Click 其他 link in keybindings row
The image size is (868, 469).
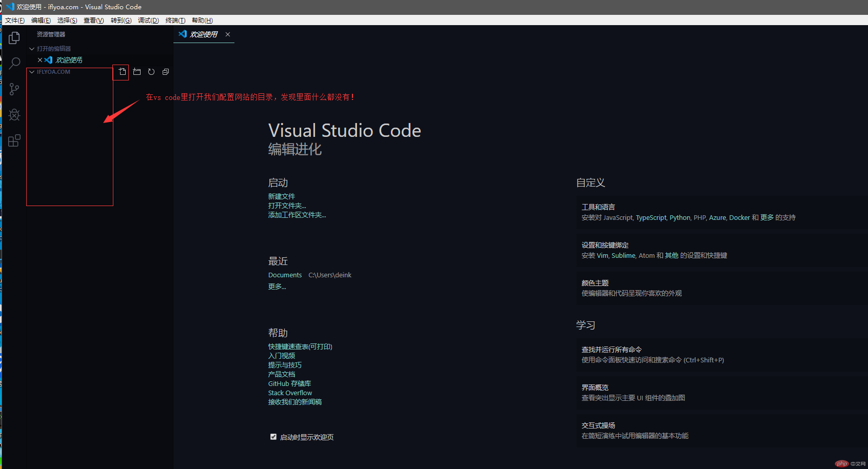point(672,256)
